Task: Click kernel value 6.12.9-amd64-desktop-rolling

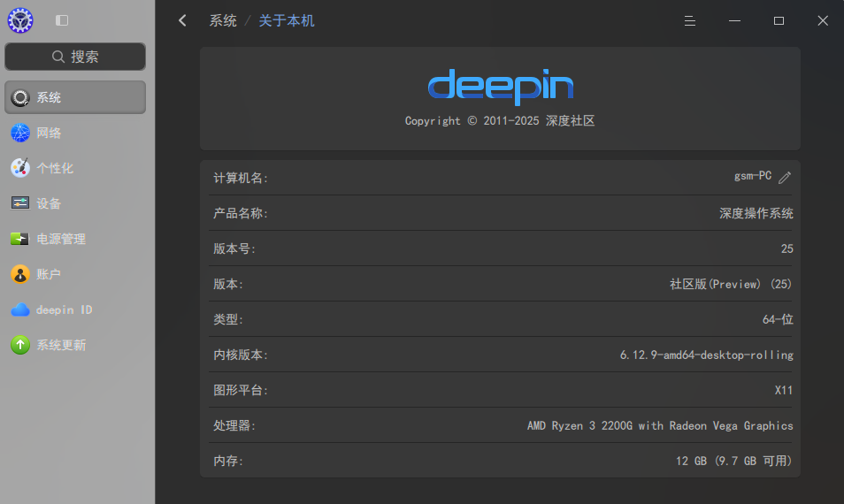Action: coord(707,355)
